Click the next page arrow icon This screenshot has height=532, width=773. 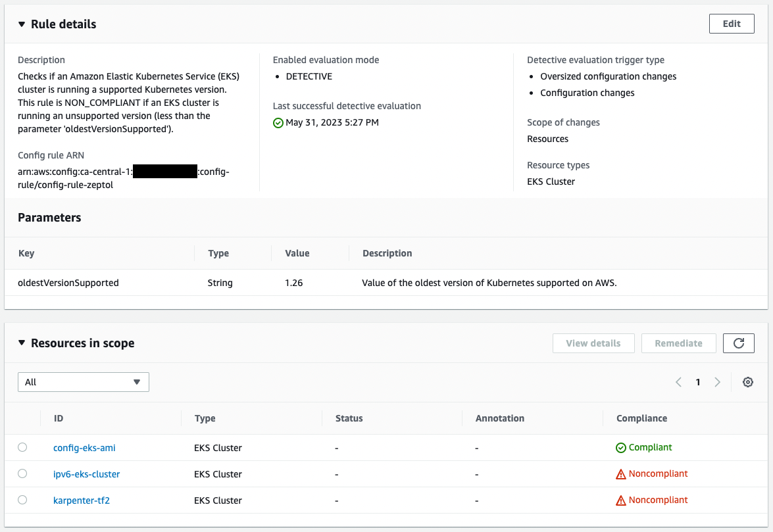(717, 381)
